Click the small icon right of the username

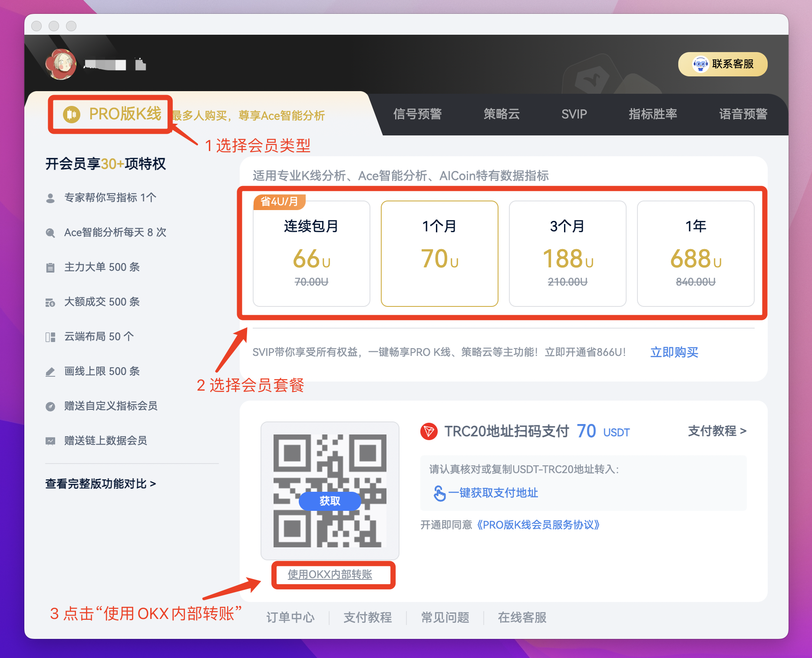140,64
